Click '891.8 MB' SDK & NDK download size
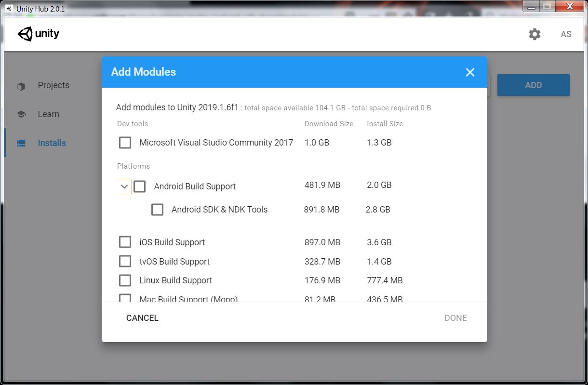The image size is (588, 385). pyautogui.click(x=321, y=210)
